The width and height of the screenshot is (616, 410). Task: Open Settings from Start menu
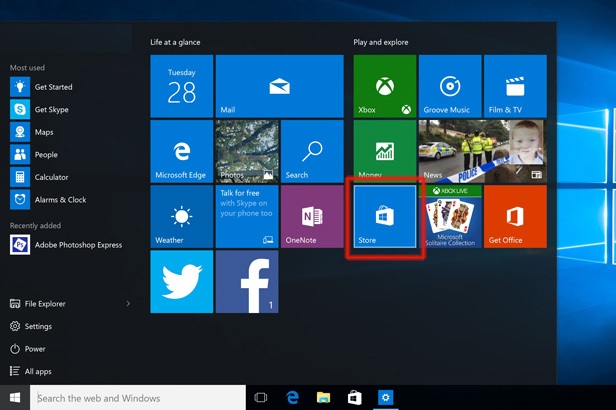[31, 326]
